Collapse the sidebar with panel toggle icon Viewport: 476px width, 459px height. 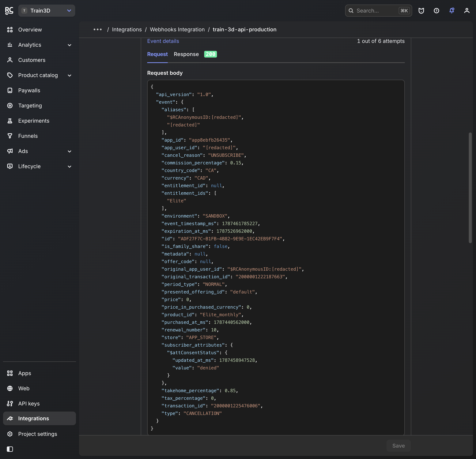(x=10, y=449)
